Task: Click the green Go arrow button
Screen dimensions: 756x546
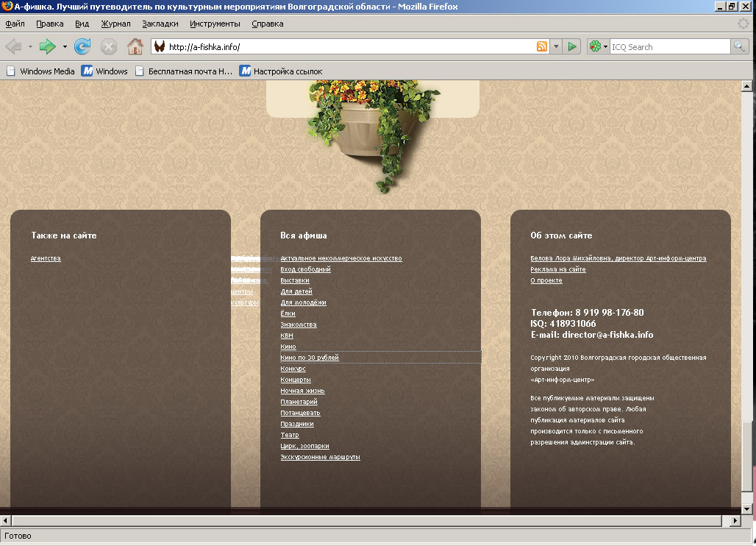Action: pyautogui.click(x=572, y=47)
